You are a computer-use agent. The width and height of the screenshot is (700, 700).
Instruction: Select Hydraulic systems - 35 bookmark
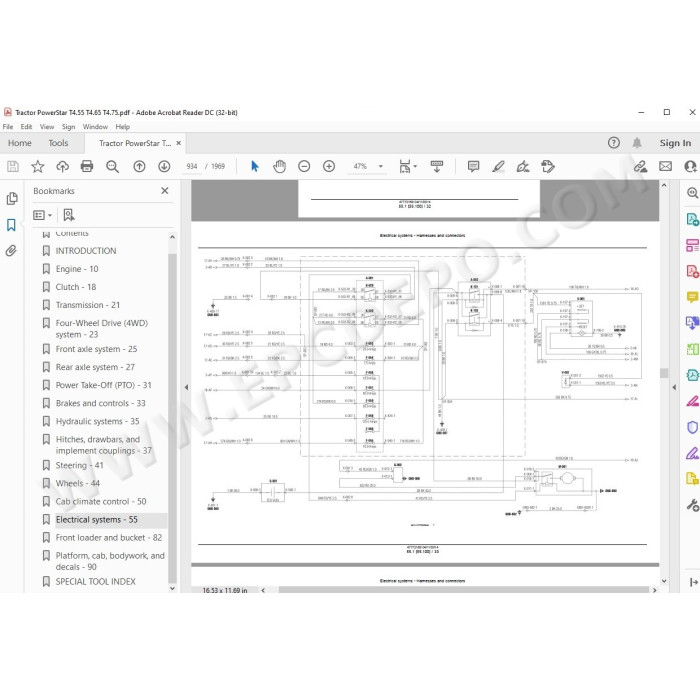(97, 421)
